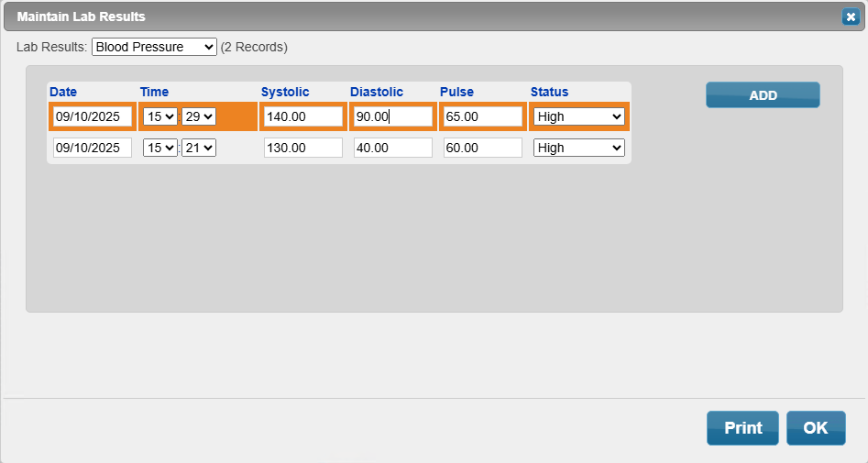Viewport: 868px width, 463px height.
Task: Open hour dropdown in highlighted first row
Action: pos(159,116)
